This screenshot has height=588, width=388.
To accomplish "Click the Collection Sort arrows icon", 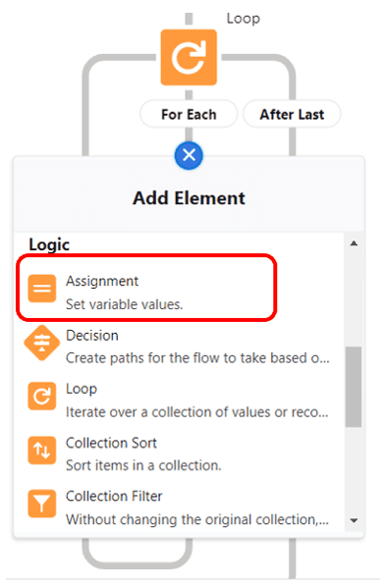I will coord(42,451).
